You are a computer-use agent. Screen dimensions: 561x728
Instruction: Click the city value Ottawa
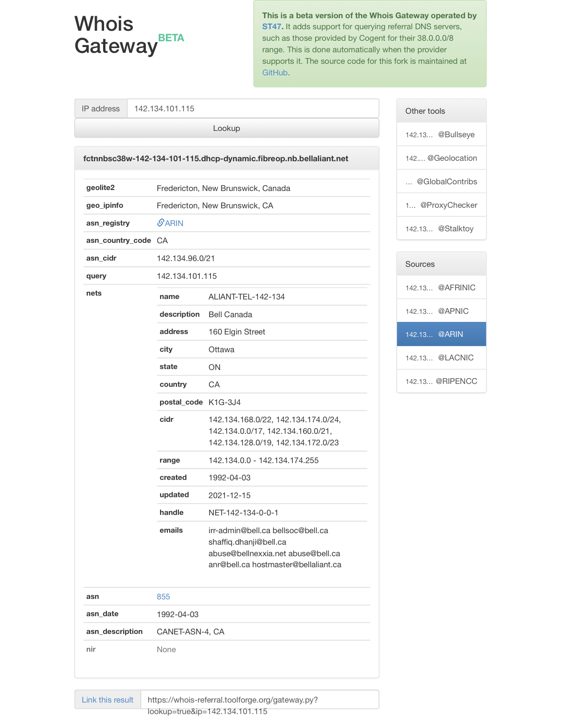(222, 349)
